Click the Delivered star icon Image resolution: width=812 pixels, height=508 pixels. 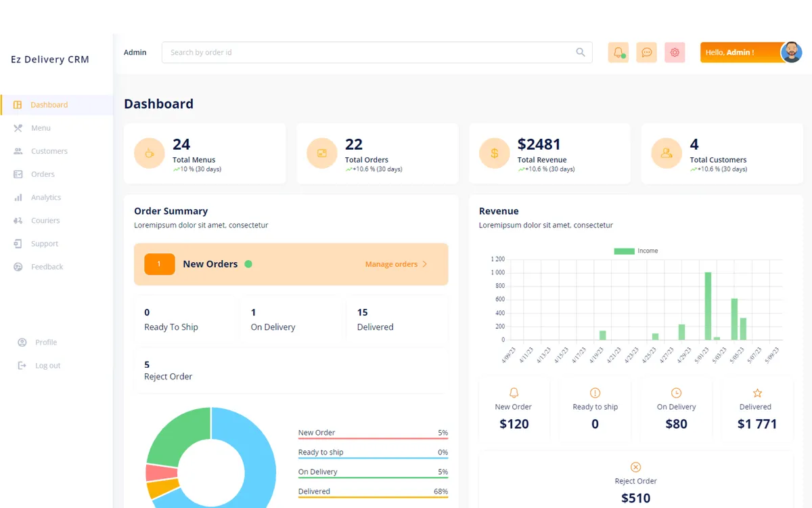[757, 393]
